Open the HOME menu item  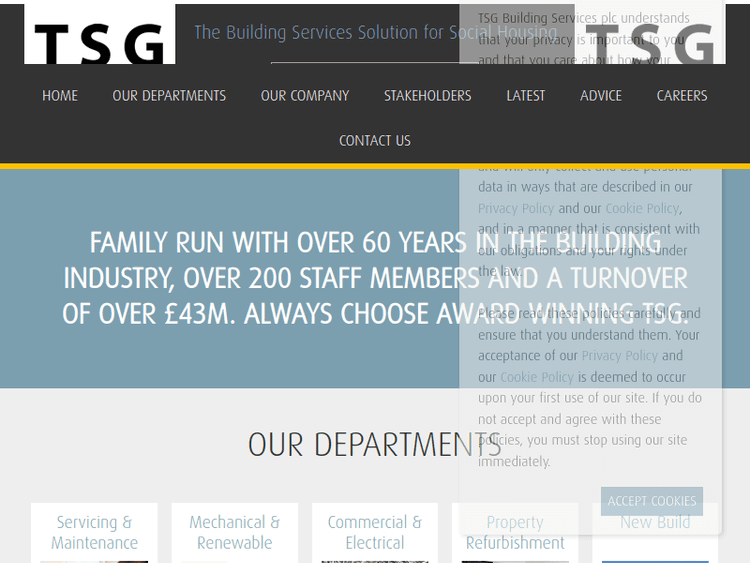(x=60, y=96)
